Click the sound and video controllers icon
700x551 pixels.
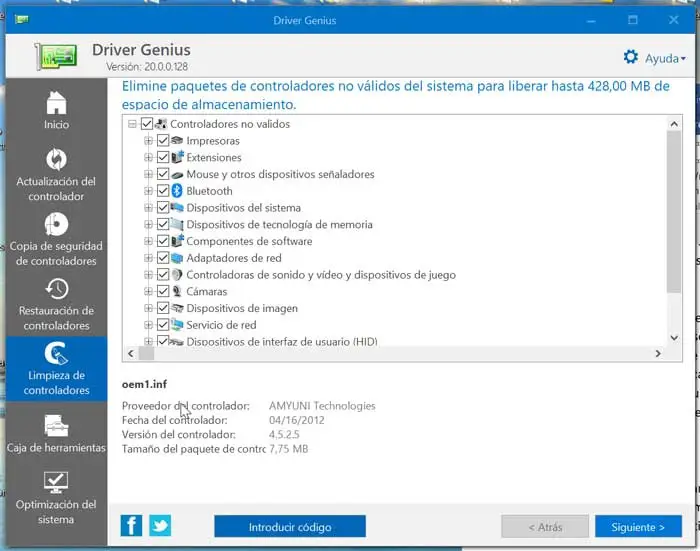177,275
